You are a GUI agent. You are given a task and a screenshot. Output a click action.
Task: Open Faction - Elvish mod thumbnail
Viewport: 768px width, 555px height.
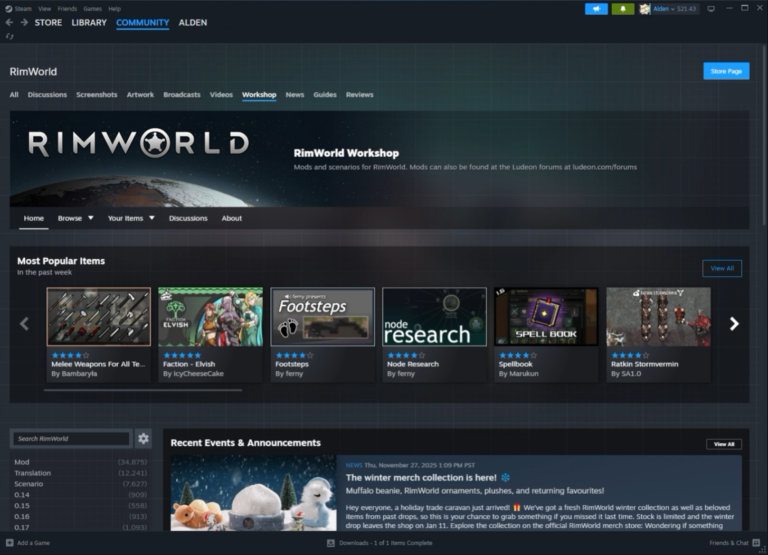(211, 316)
